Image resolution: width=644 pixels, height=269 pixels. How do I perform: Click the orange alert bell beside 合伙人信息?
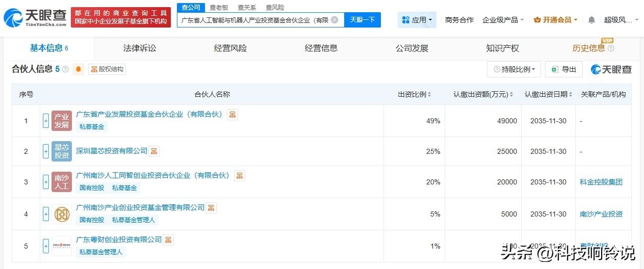coord(79,69)
